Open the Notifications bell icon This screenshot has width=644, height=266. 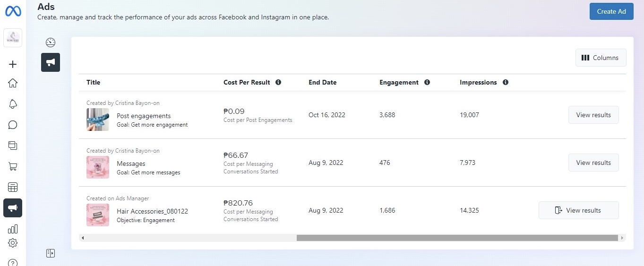[x=13, y=104]
